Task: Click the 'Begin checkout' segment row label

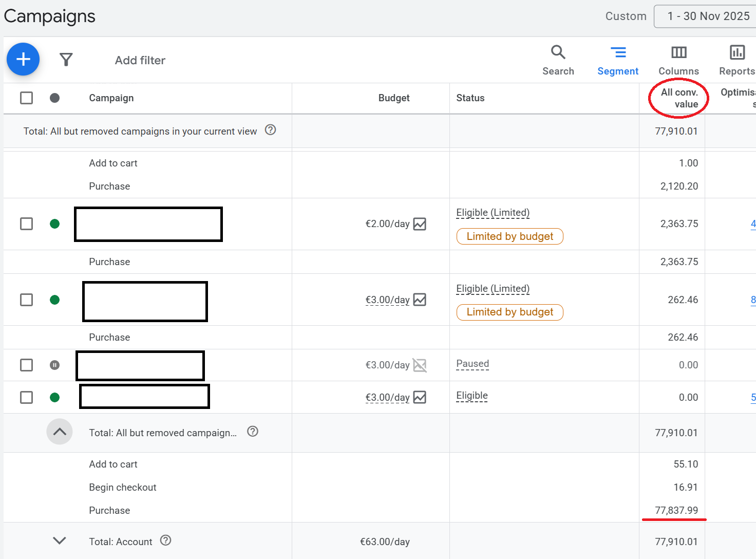Action: (123, 487)
